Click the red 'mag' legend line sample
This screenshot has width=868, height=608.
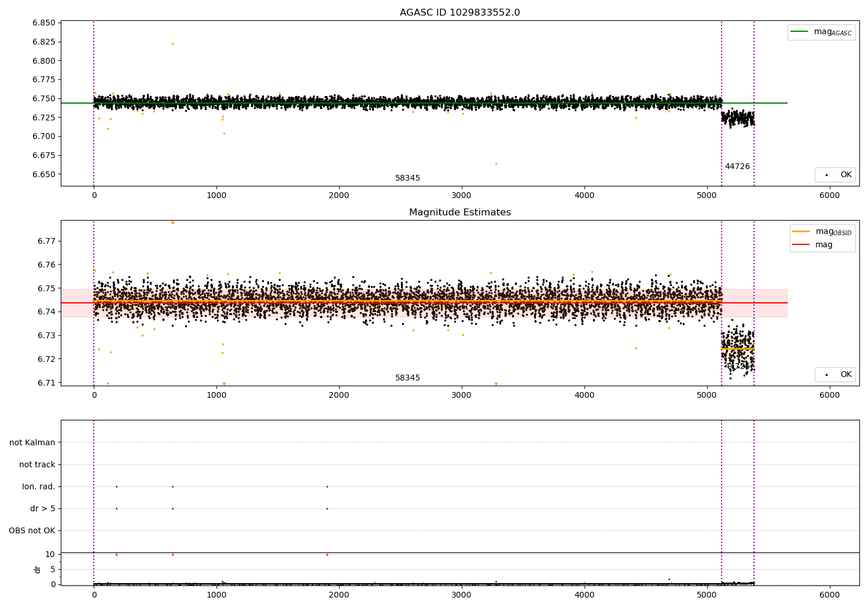pyautogui.click(x=801, y=244)
